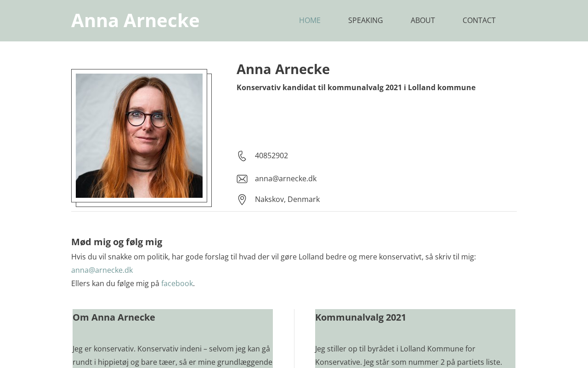The image size is (588, 368).
Task: Follow the facebook link
Action: 177,283
